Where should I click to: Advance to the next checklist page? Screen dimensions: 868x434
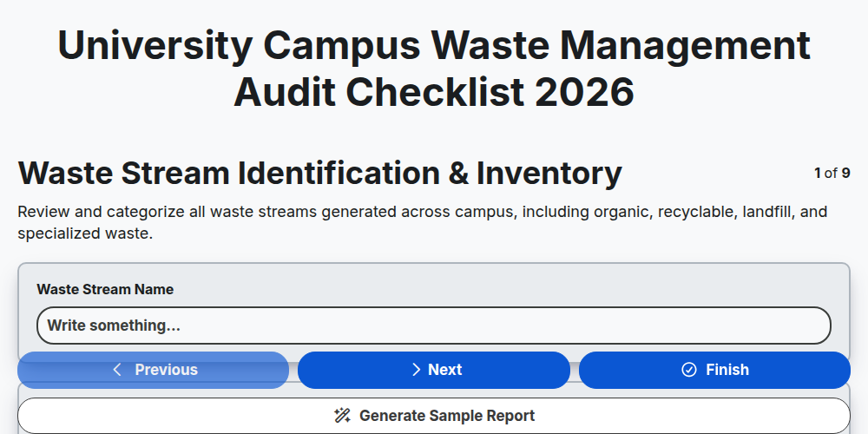[x=434, y=370]
